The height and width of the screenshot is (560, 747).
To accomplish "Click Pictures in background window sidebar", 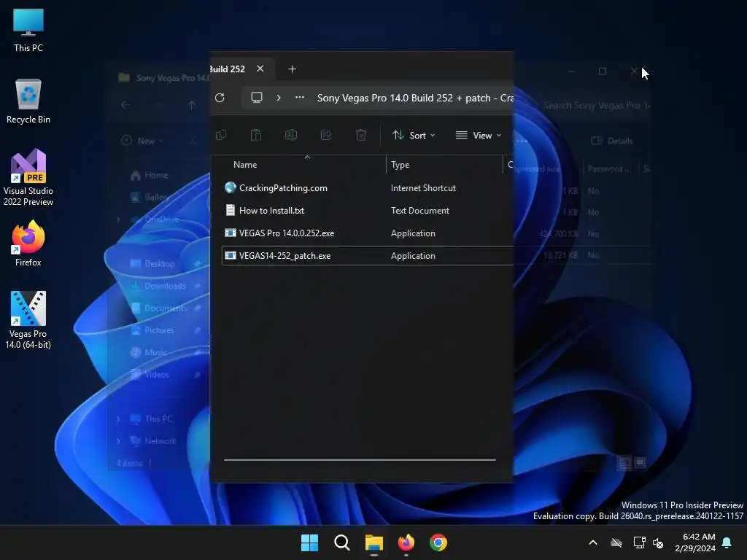I will click(x=159, y=330).
